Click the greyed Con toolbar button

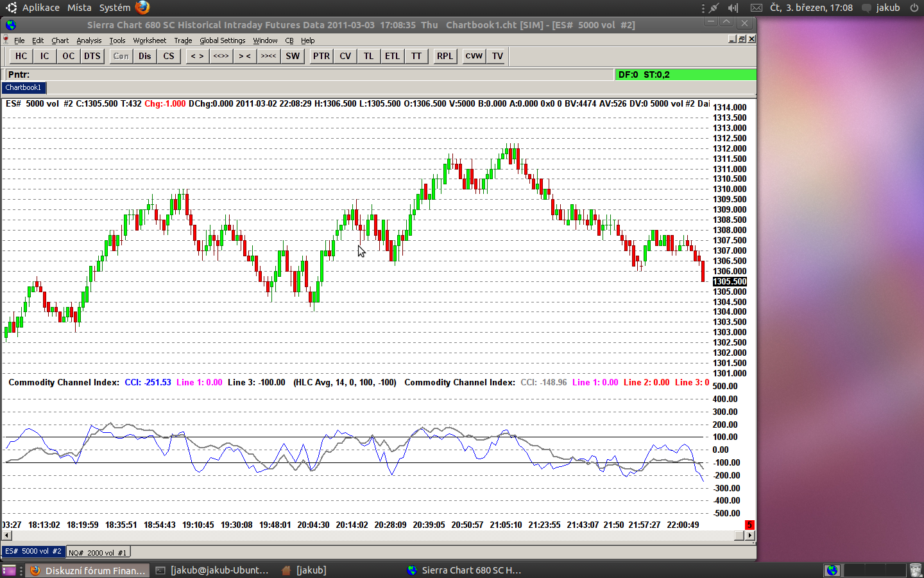121,56
